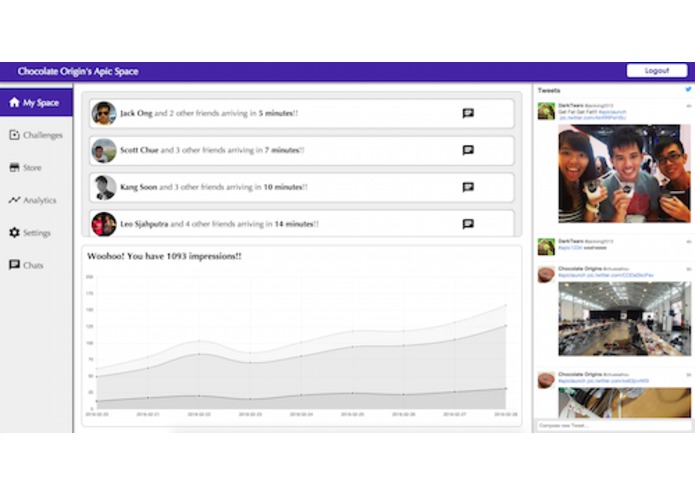Viewport: 695px width, 494px height.
Task: Click the '14 minutes' arrival time text
Action: click(x=294, y=224)
